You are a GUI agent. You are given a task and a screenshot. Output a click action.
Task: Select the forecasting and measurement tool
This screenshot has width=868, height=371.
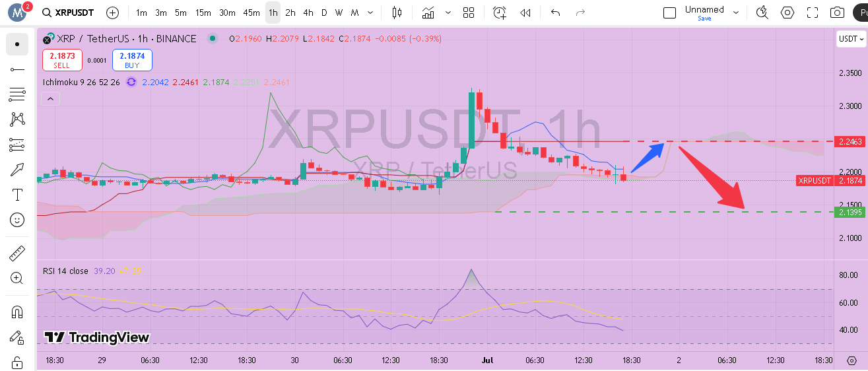[17, 145]
